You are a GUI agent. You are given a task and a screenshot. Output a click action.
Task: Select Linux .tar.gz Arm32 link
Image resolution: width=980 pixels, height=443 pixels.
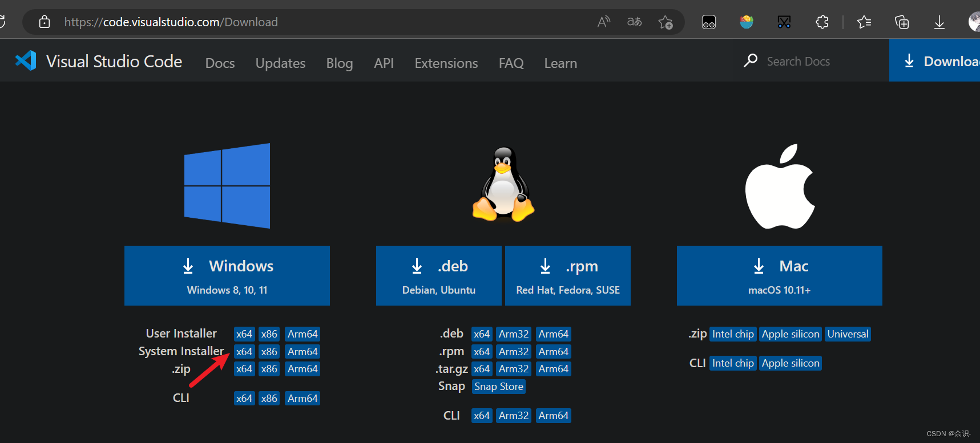pos(514,369)
